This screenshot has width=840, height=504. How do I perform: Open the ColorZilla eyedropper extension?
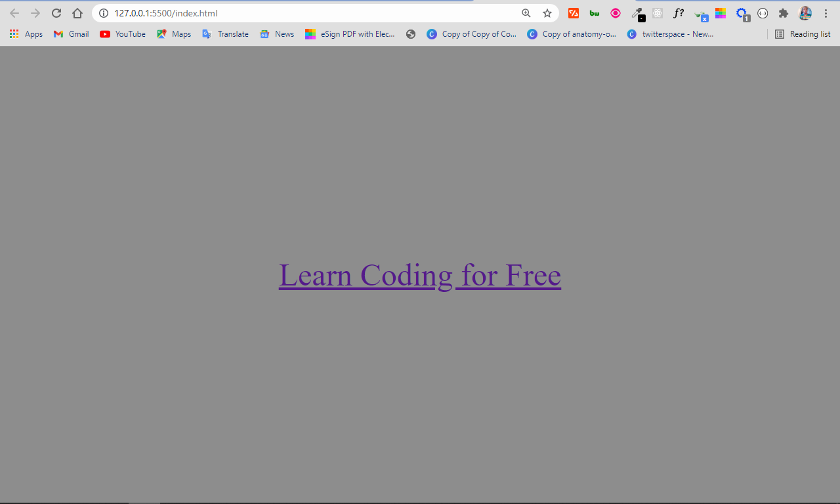(637, 13)
